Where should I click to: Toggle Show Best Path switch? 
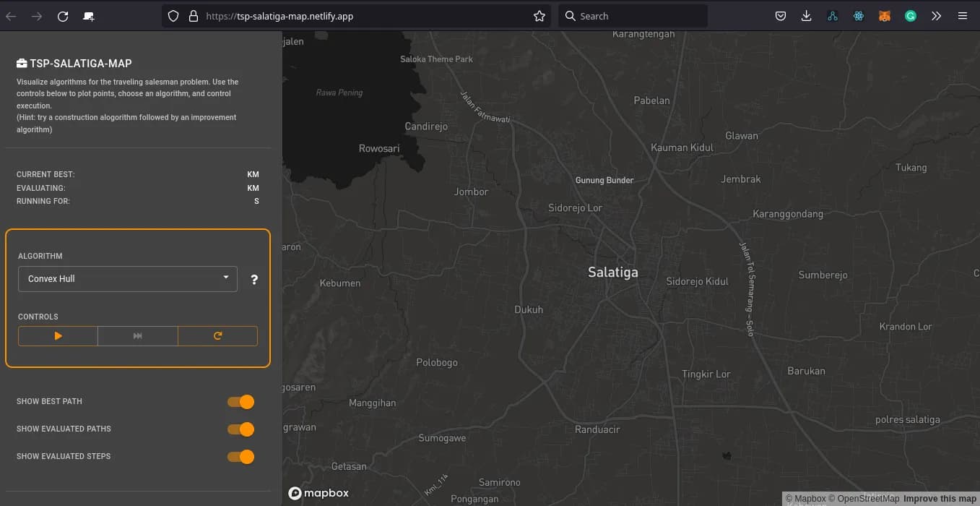tap(241, 402)
